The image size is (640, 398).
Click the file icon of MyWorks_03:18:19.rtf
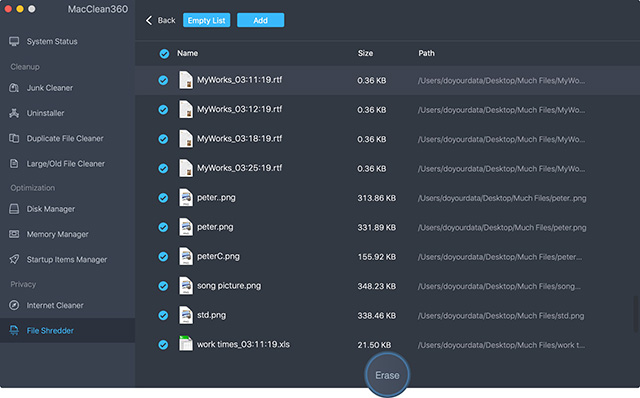point(186,139)
